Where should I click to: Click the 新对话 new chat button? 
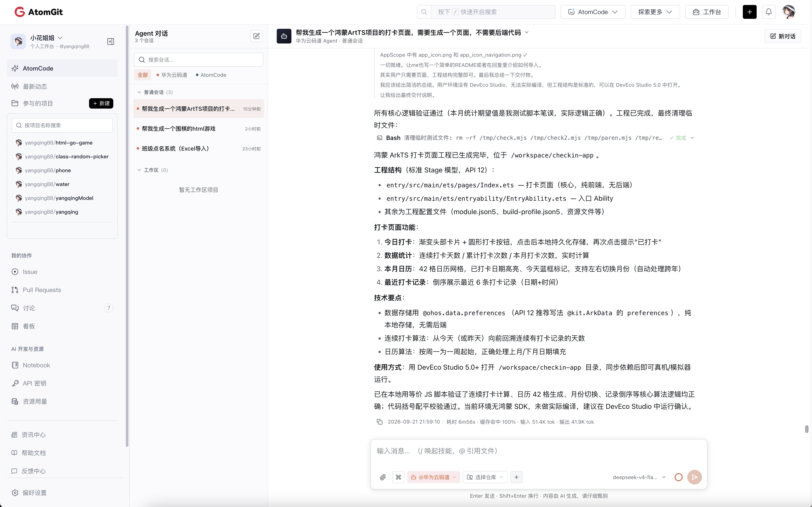pos(783,36)
